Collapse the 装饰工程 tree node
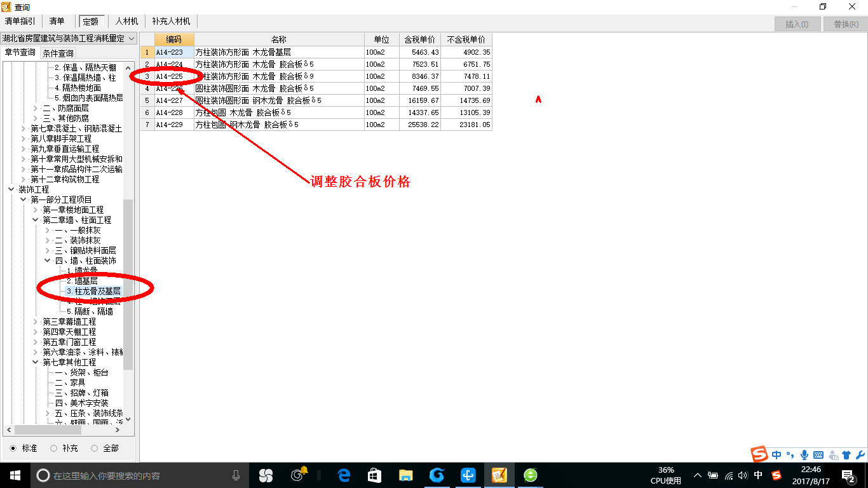This screenshot has height=488, width=868. click(x=11, y=189)
